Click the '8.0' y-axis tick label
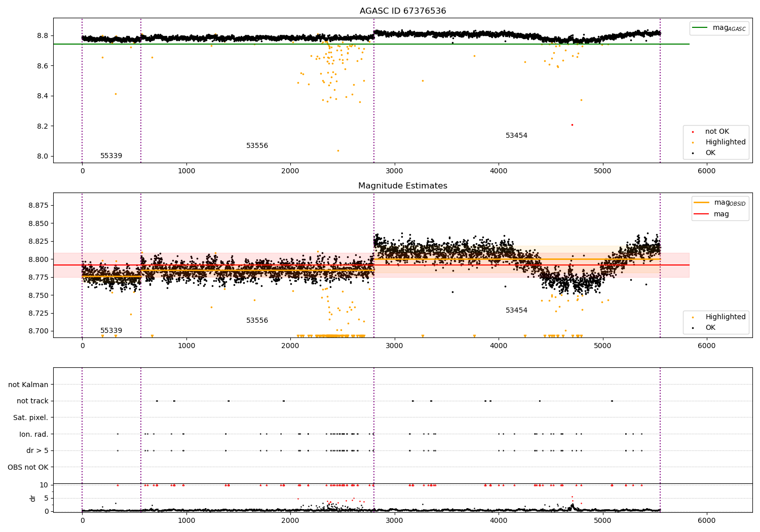The image size is (760, 532). pyautogui.click(x=43, y=157)
